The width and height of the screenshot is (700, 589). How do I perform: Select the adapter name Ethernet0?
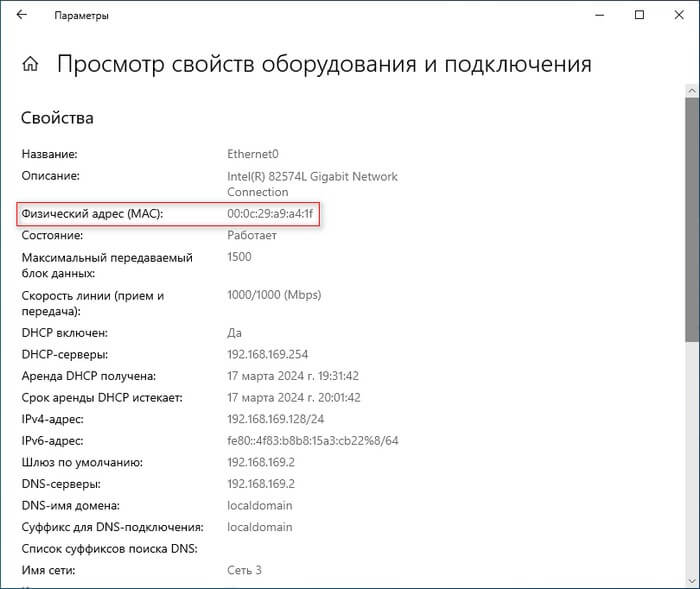(x=253, y=154)
